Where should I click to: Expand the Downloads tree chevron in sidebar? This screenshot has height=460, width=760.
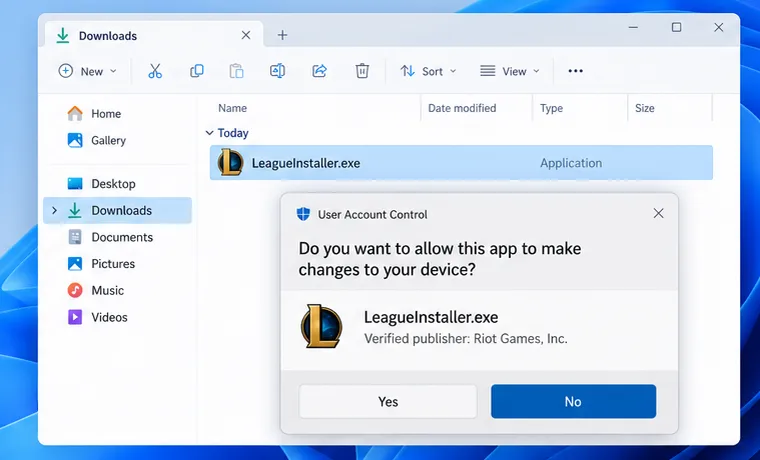[x=54, y=210]
